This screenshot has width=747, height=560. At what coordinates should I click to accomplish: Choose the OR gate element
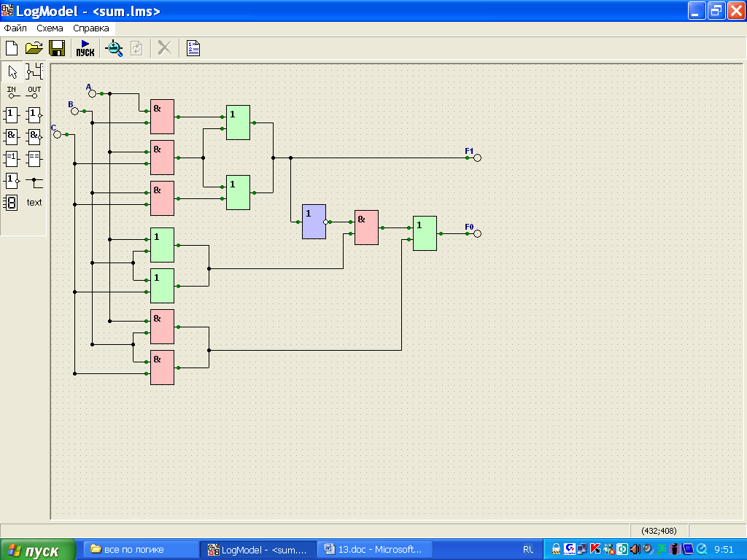click(12, 114)
